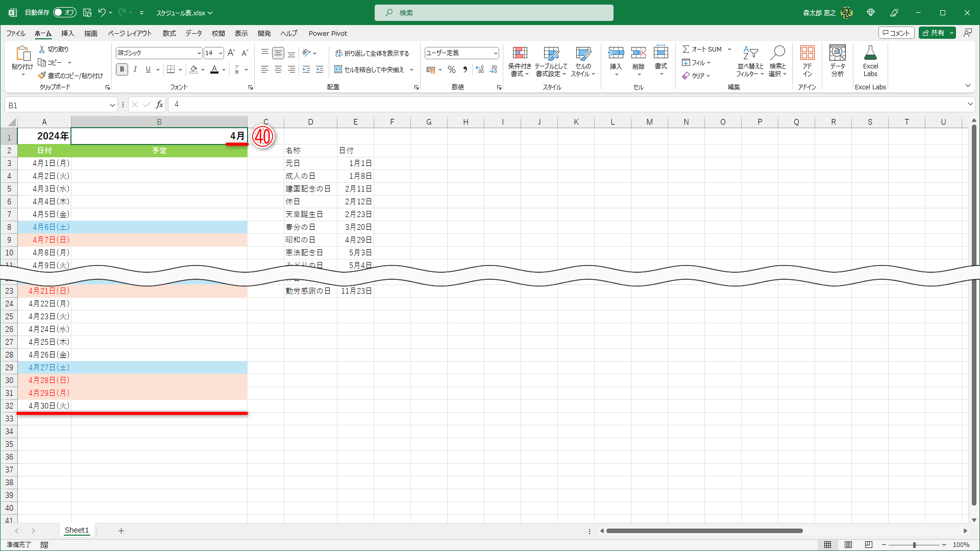Open the font name dropdown (游ゴシック)
This screenshot has height=551, width=980.
199,53
